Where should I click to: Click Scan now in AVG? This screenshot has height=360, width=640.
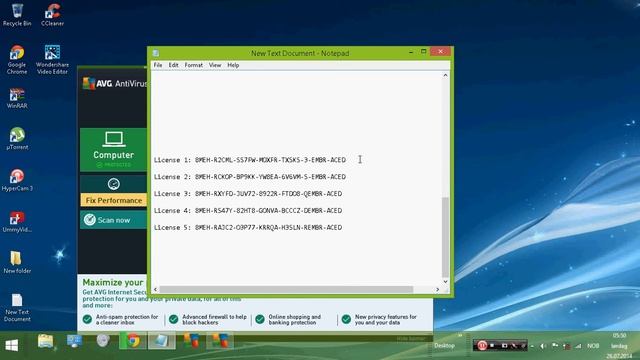click(x=113, y=220)
